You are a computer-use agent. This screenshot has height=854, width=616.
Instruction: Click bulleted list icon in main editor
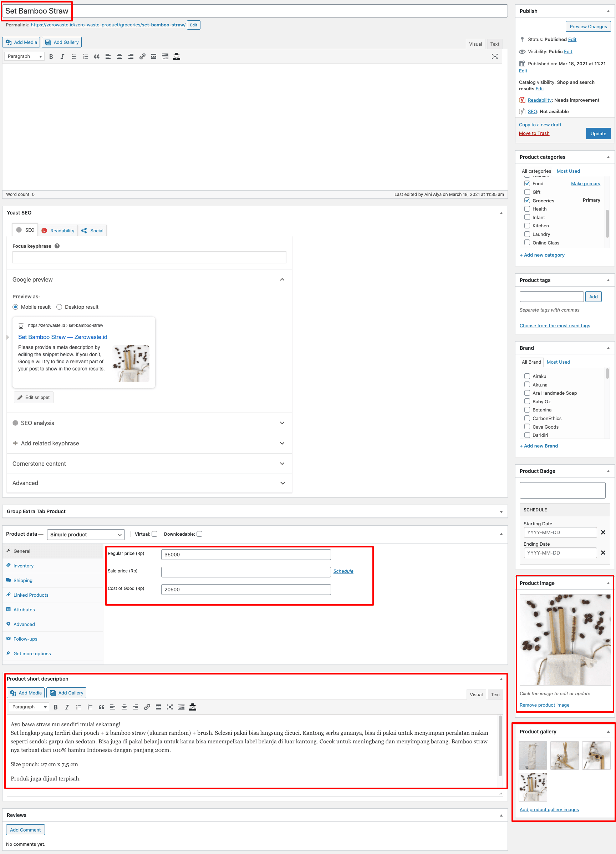point(74,56)
